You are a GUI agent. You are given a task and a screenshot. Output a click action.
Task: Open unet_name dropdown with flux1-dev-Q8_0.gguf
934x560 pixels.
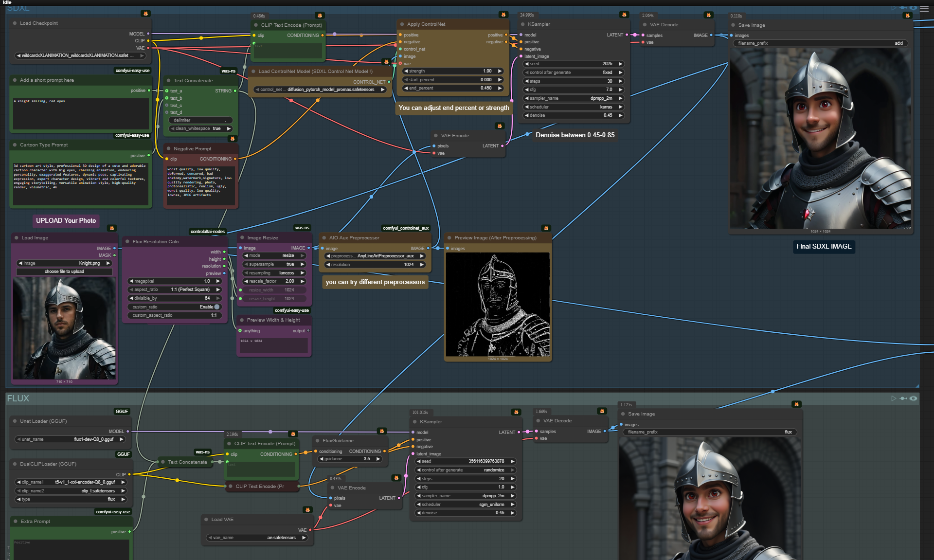pos(71,439)
